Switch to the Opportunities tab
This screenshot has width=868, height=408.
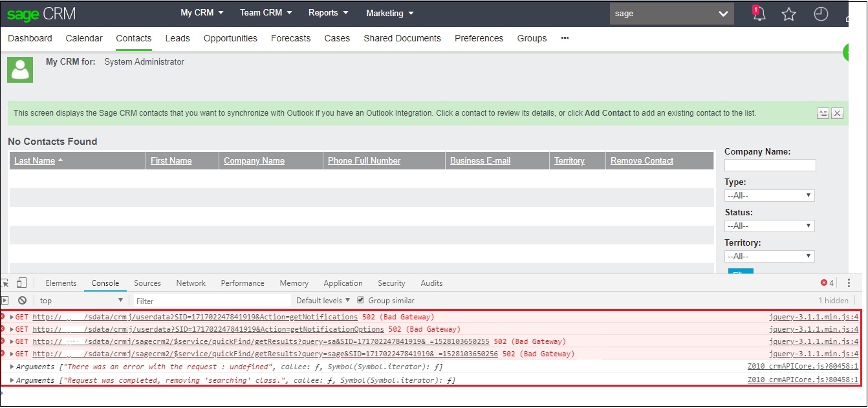[x=230, y=38]
